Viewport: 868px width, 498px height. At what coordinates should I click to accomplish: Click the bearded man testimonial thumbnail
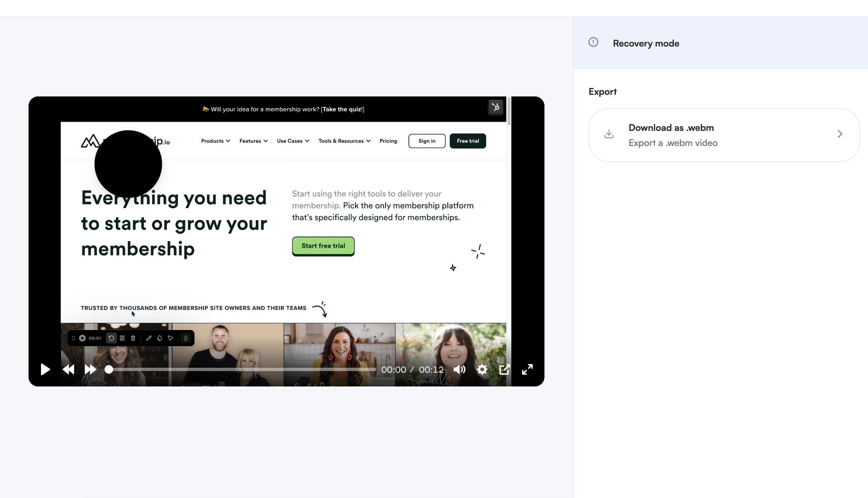click(x=228, y=355)
